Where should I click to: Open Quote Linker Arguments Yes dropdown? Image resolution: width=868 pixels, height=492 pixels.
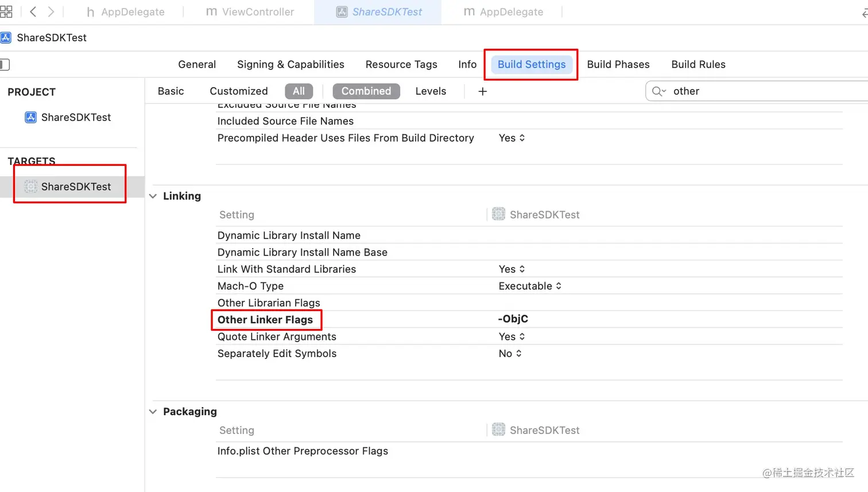(x=512, y=336)
